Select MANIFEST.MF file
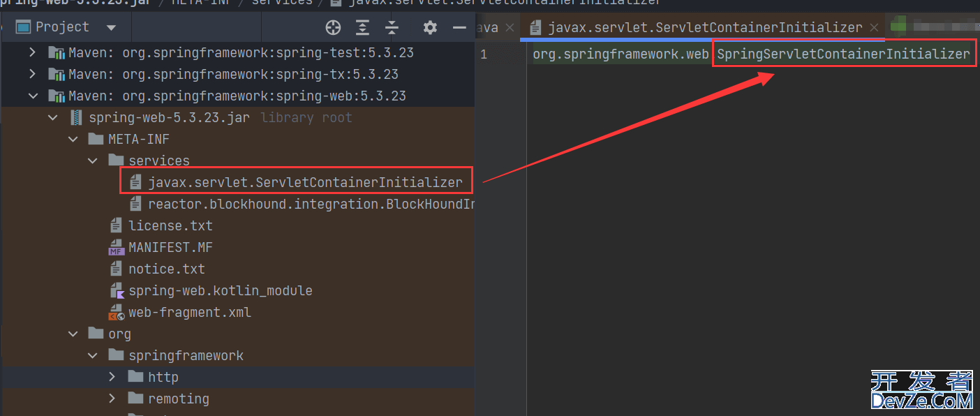Image resolution: width=980 pixels, height=416 pixels. tap(170, 247)
